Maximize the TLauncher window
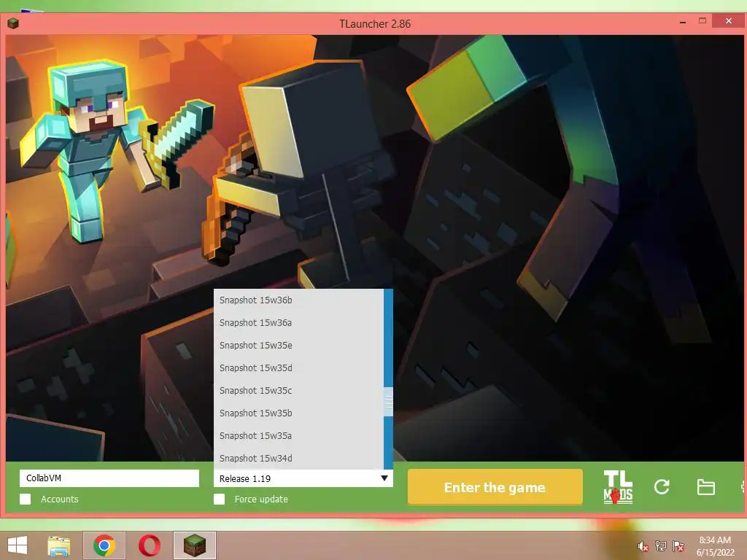This screenshot has width=747, height=560. click(703, 21)
